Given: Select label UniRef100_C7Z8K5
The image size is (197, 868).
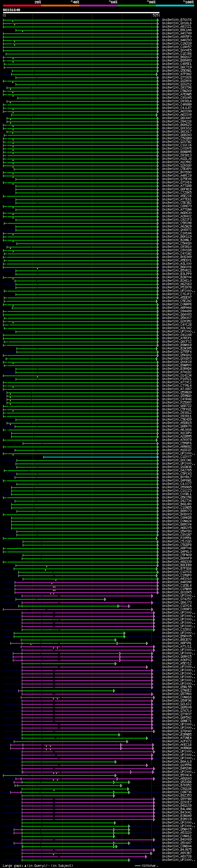Looking at the screenshot, I should click(x=177, y=193).
